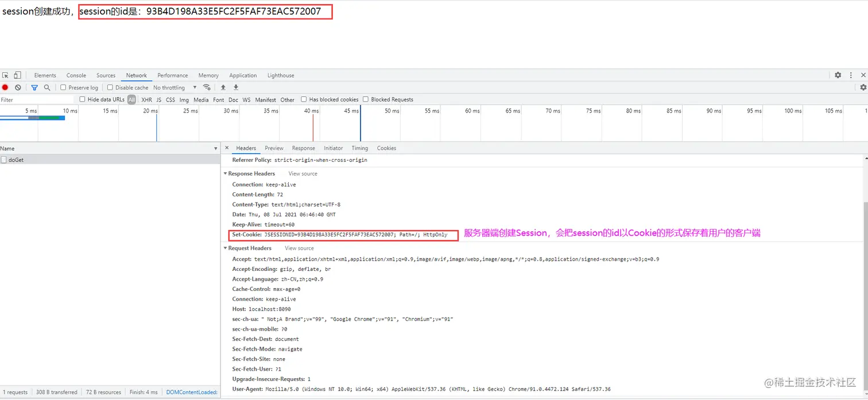This screenshot has height=400, width=868.
Task: Activate the inspect element picker icon
Action: click(x=5, y=75)
